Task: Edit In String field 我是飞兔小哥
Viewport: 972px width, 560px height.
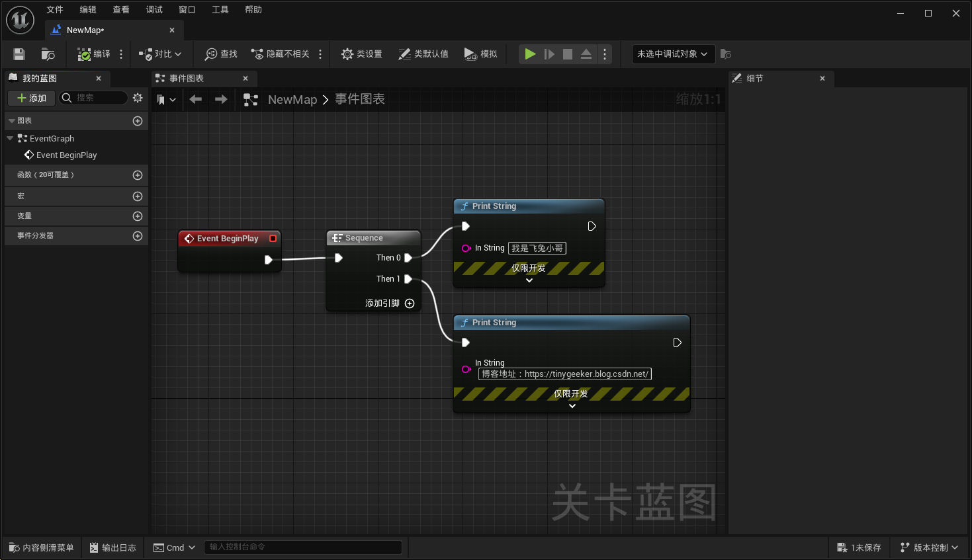Action: 537,249
